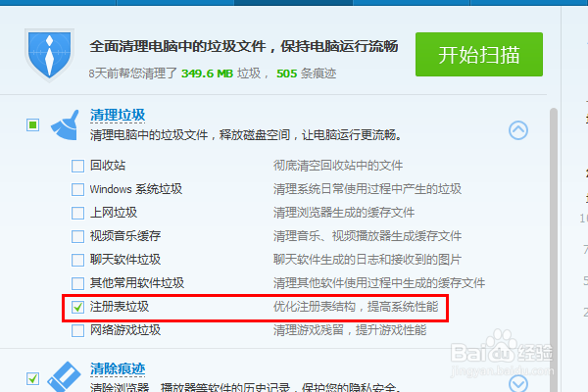Check the Windows 系统垃圾 option

tap(77, 189)
